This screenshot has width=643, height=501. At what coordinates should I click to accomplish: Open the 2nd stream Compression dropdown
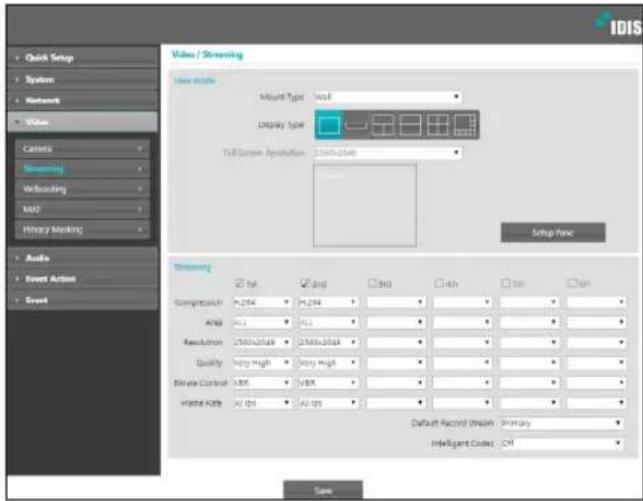pyautogui.click(x=328, y=302)
